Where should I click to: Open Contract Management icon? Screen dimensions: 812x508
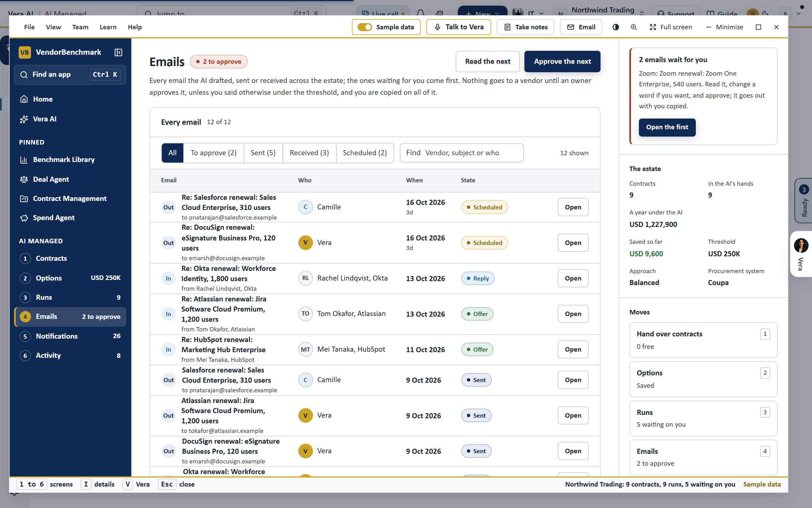coord(24,199)
